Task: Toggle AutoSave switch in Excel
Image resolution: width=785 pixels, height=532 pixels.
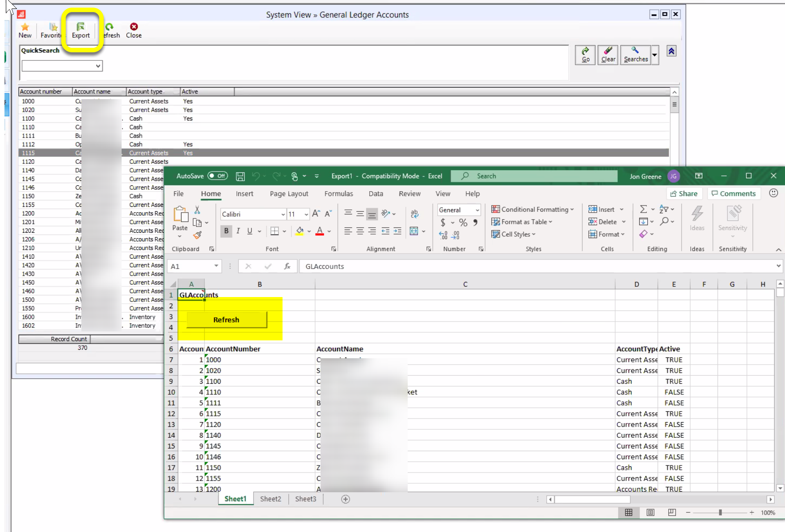Action: (218, 176)
